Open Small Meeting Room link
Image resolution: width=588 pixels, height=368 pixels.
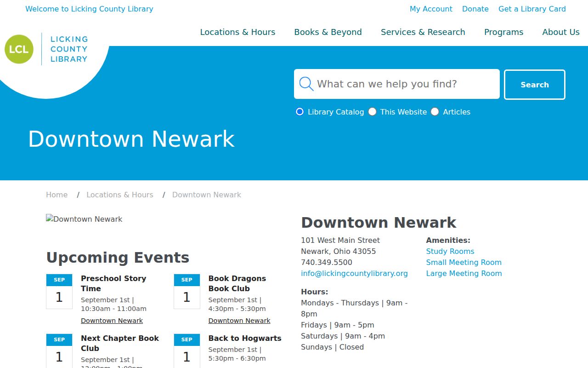[x=464, y=262]
